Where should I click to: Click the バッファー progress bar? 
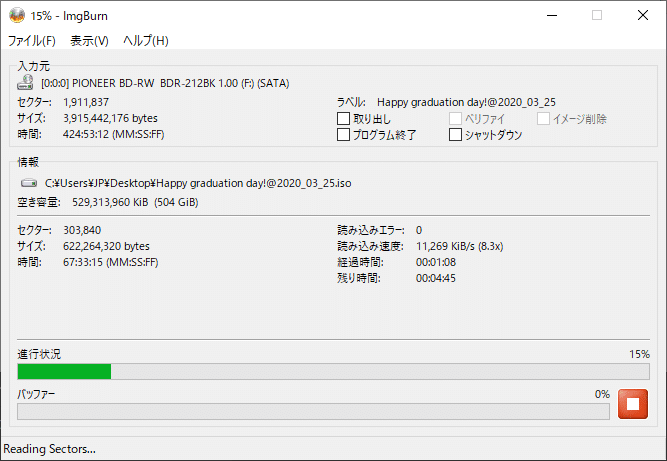(313, 411)
